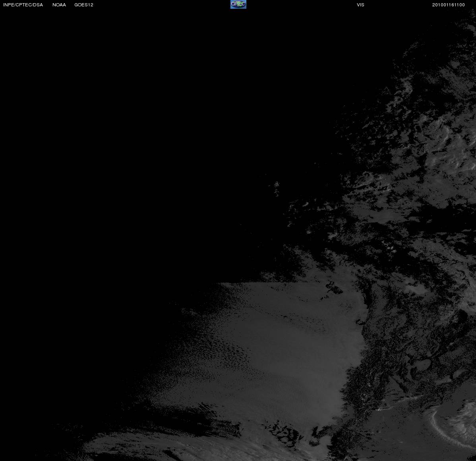476x461 pixels.
Task: Click the 201001161100 timestamp
Action: (449, 5)
